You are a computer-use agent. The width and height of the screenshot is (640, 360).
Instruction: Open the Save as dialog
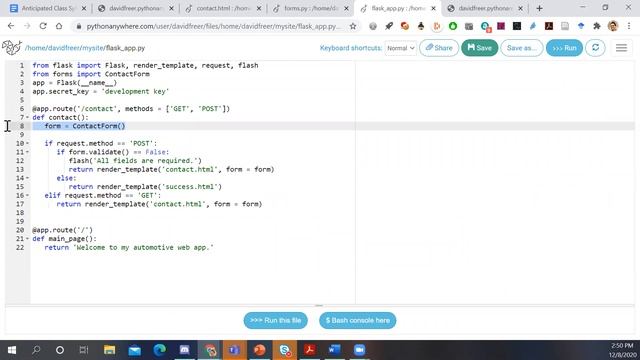[522, 48]
